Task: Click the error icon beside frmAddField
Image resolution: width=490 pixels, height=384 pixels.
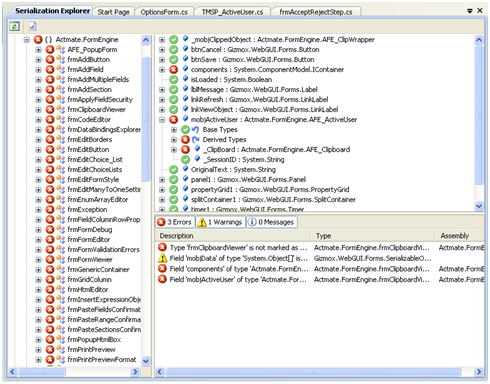Action: coord(50,70)
